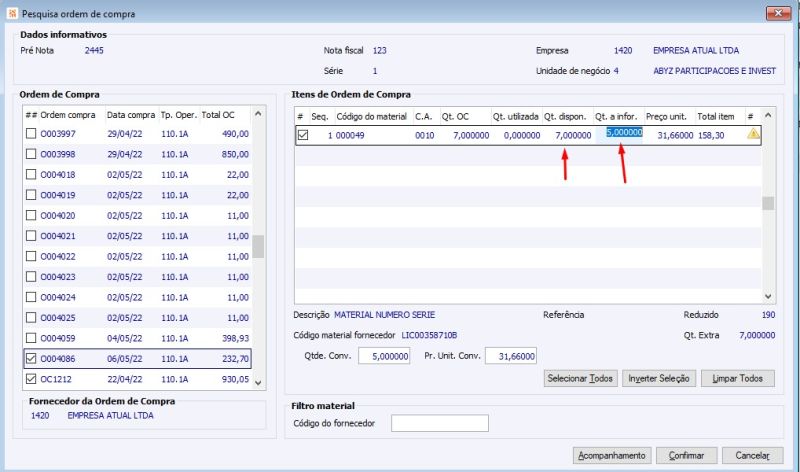Click the Total item column header
This screenshot has height=472, width=800.
(716, 117)
